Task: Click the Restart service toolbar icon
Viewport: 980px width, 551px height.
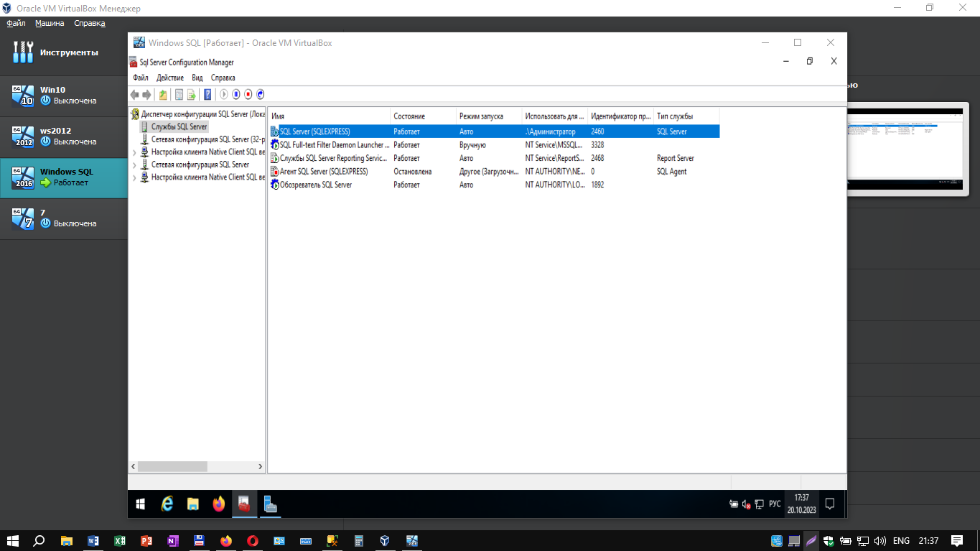Action: 261,94
